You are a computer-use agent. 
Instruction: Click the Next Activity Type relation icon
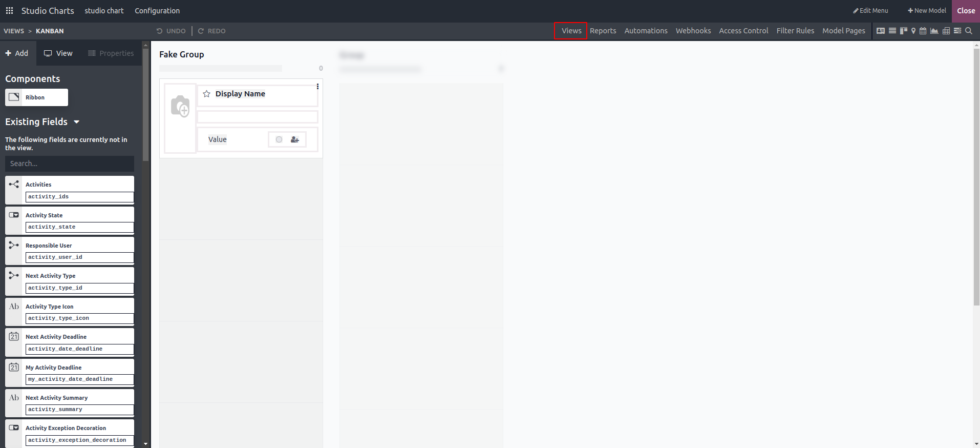14,275
